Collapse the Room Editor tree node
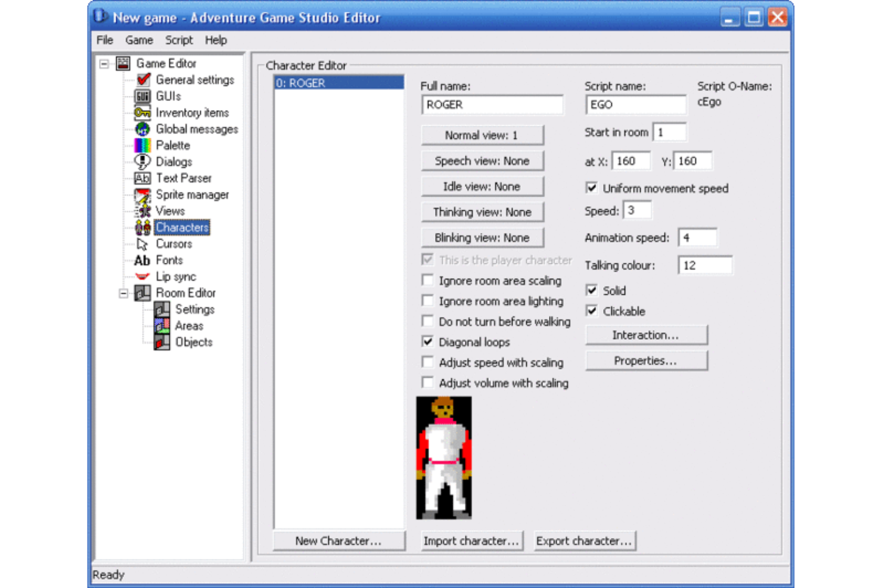 coord(123,293)
